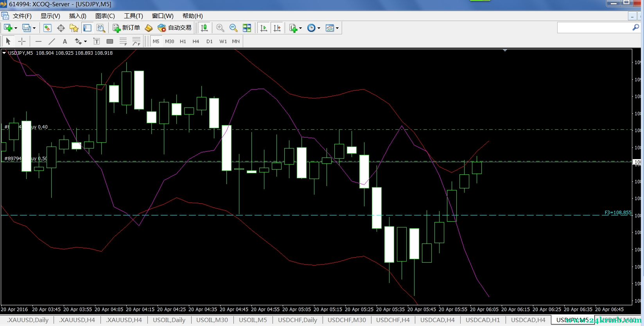Switch to the USOIL,M5 chart tab

click(253, 320)
